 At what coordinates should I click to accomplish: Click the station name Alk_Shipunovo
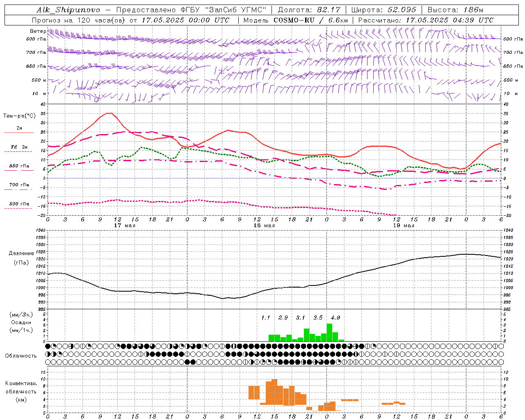click(68, 10)
